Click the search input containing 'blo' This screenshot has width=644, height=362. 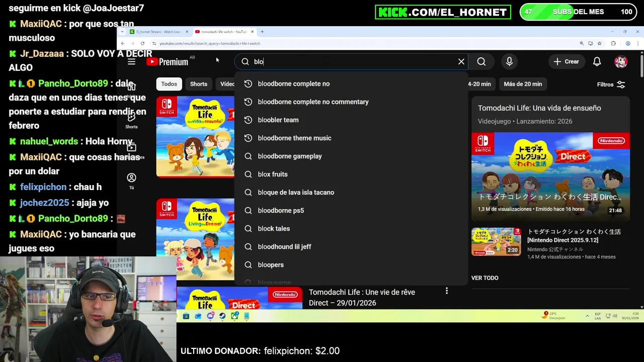(352, 61)
